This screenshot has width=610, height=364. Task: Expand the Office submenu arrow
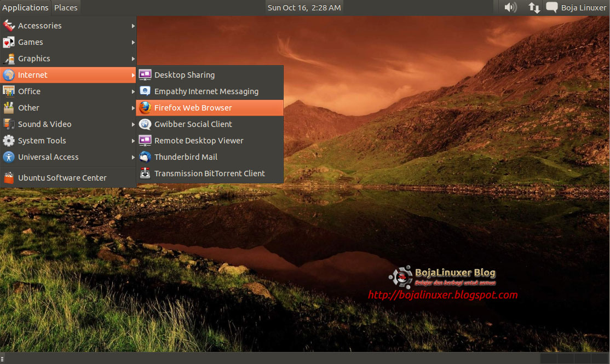point(133,91)
